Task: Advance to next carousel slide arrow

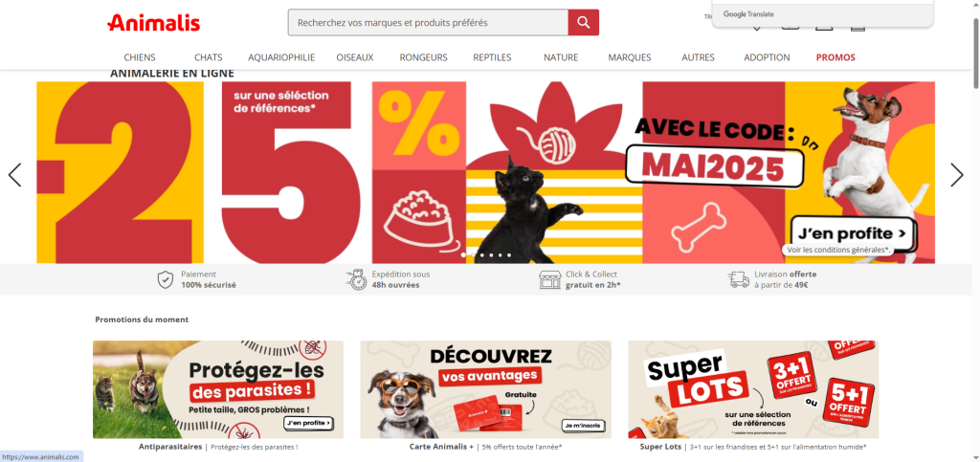Action: click(x=957, y=175)
